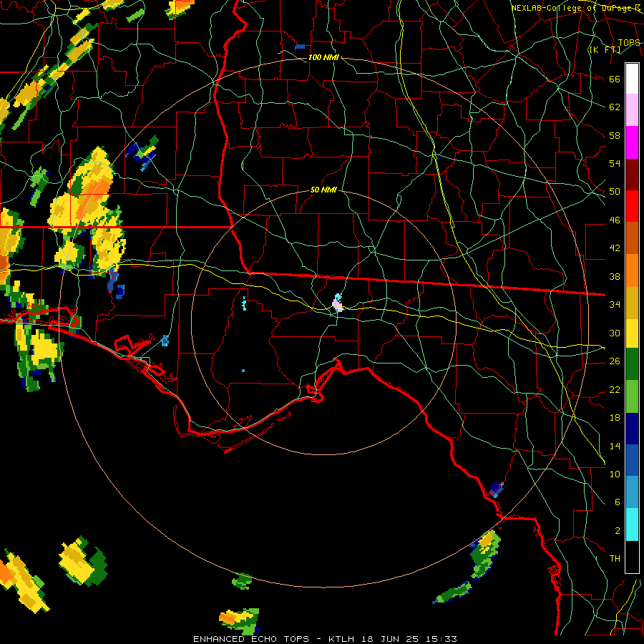Click the legend value '18'
The height and width of the screenshot is (644, 644).
tap(615, 418)
